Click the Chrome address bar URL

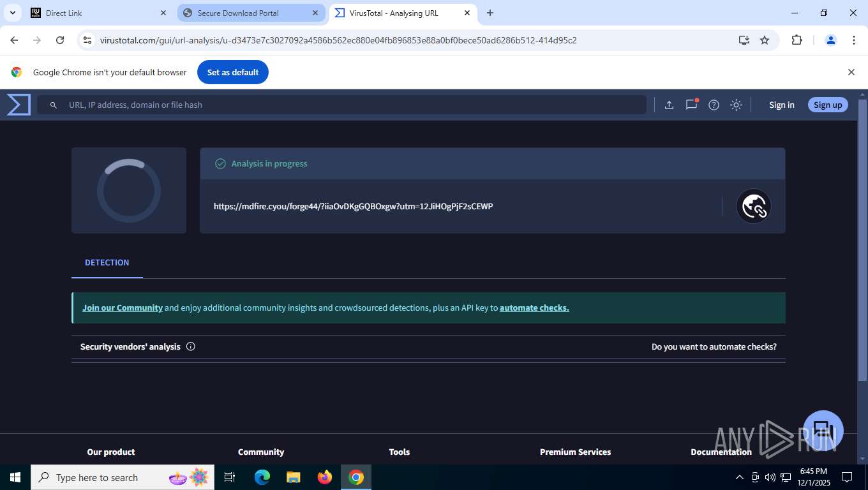click(338, 40)
